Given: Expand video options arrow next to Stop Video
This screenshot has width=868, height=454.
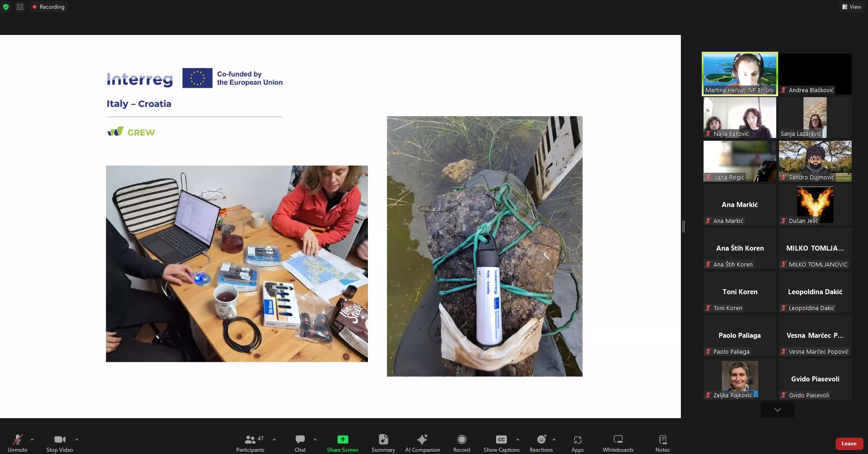Looking at the screenshot, I should point(77,439).
